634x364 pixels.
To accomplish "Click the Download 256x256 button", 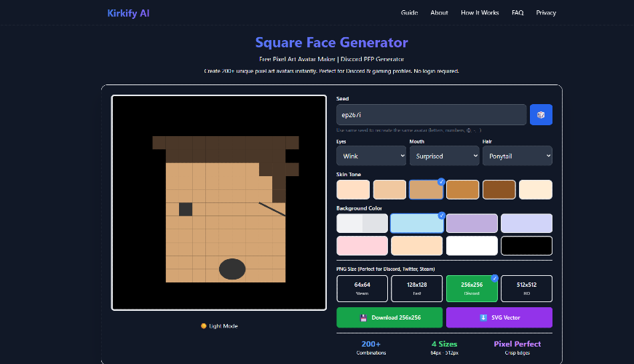I will [389, 317].
